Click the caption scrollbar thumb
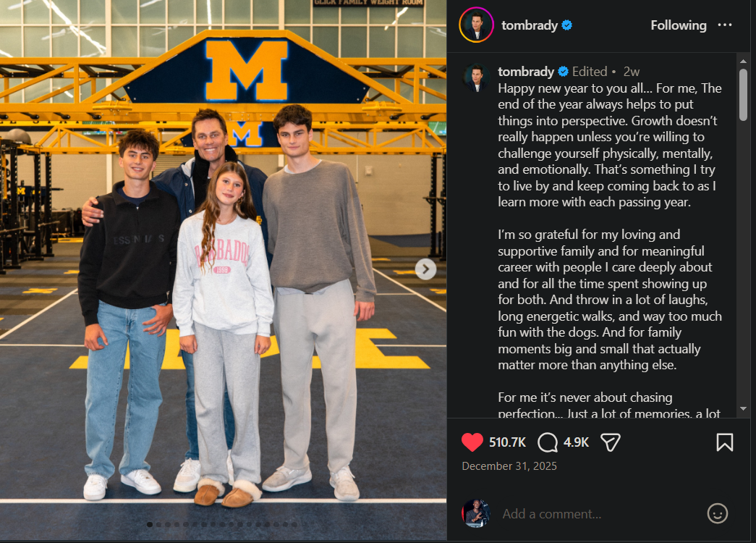This screenshot has height=543, width=756. [x=743, y=94]
